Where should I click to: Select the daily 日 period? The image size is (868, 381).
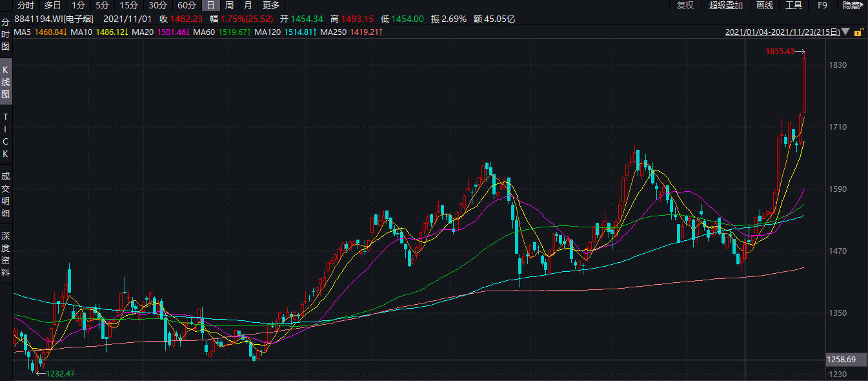(210, 5)
